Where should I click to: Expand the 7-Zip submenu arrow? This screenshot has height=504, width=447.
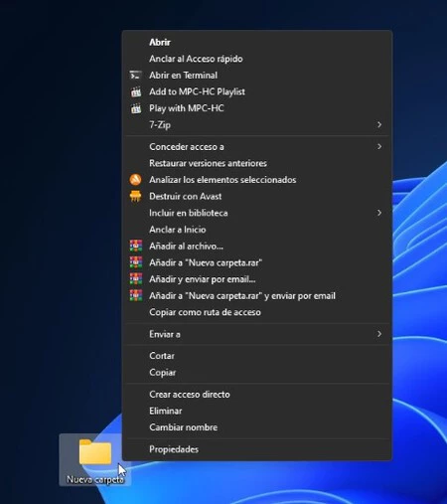click(x=379, y=124)
